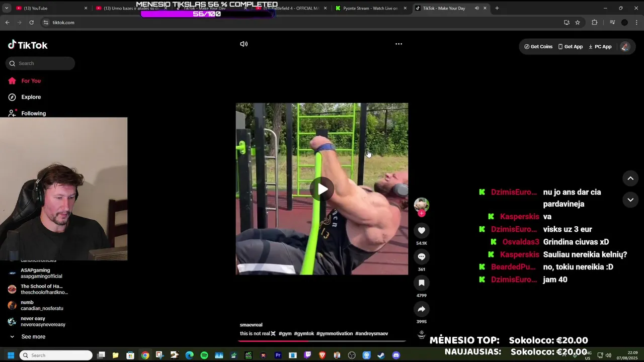Screen dimensions: 644x362
Task: Open Spotify from the taskbar
Action: point(204,355)
